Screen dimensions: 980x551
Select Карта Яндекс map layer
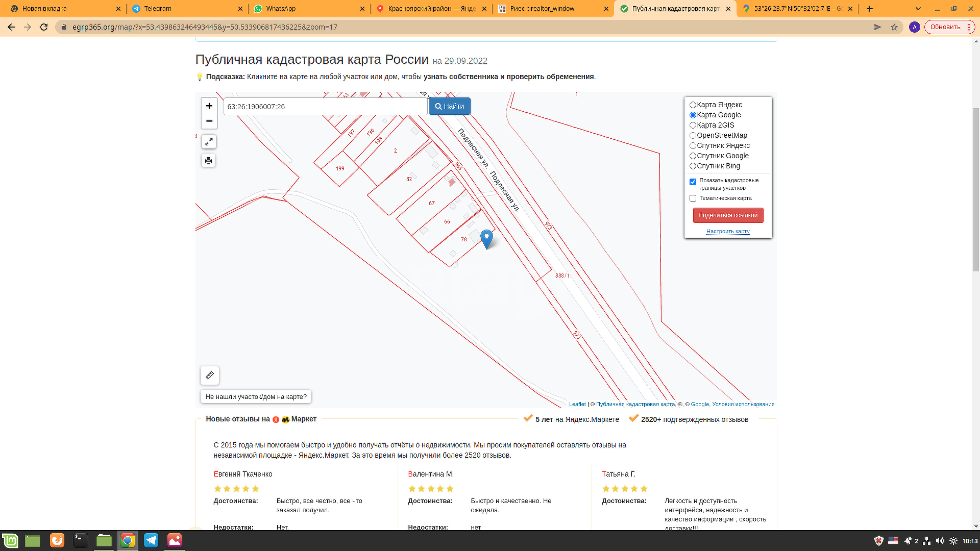click(x=693, y=105)
